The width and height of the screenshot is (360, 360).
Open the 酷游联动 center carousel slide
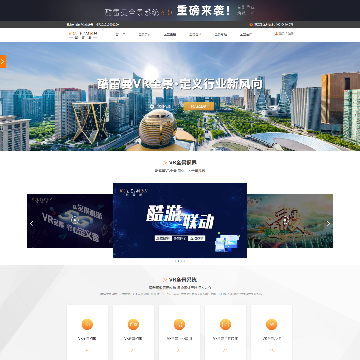pyautogui.click(x=180, y=220)
